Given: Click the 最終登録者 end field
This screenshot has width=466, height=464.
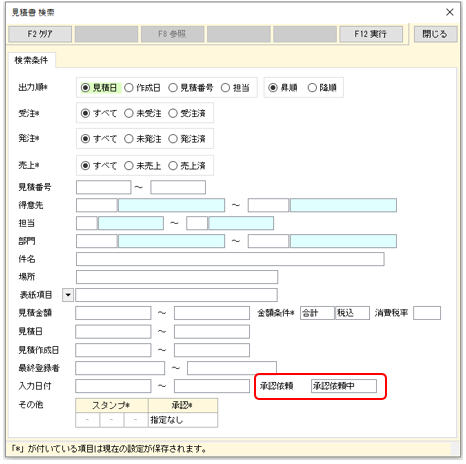Looking at the screenshot, I should coord(232,368).
